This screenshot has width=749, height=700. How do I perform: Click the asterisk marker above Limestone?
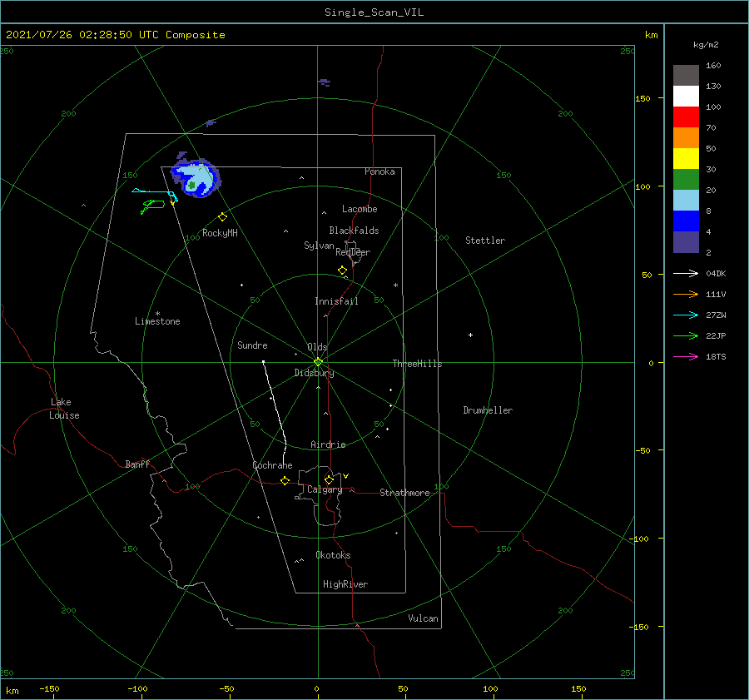click(157, 314)
